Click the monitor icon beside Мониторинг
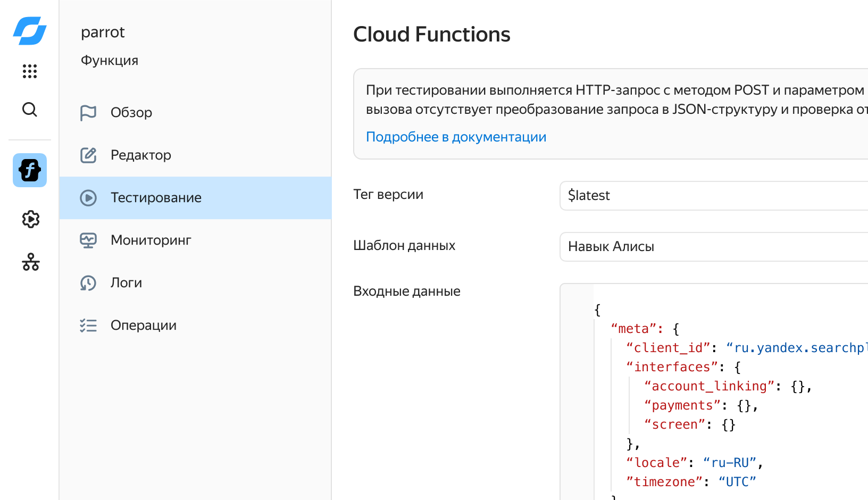This screenshot has height=500, width=868. pyautogui.click(x=88, y=240)
